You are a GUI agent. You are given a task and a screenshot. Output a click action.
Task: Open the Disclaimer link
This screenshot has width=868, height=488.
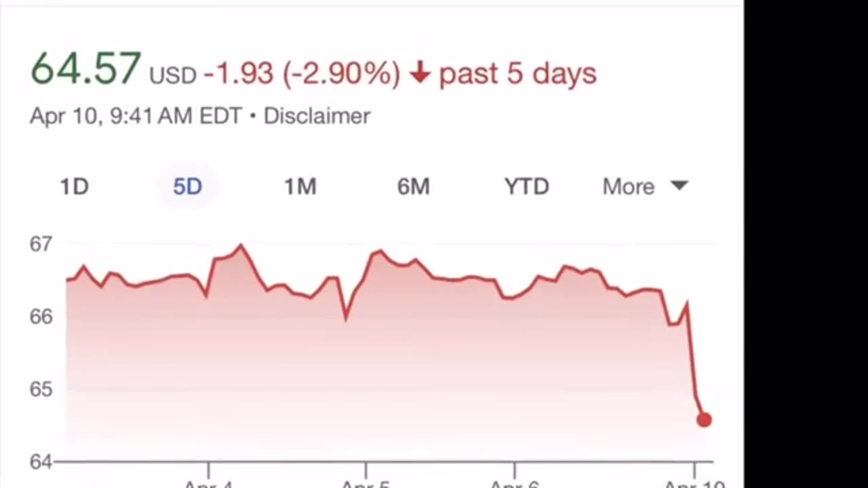tap(317, 116)
